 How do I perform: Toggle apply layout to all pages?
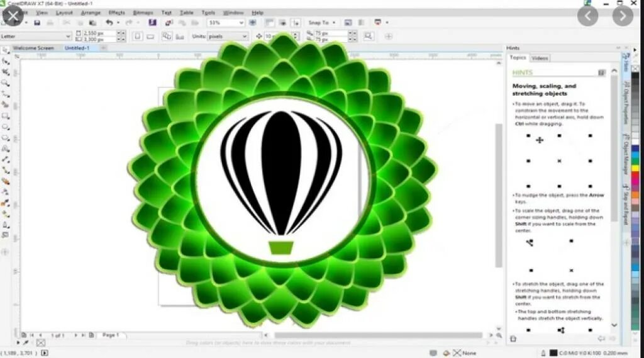[x=166, y=36]
